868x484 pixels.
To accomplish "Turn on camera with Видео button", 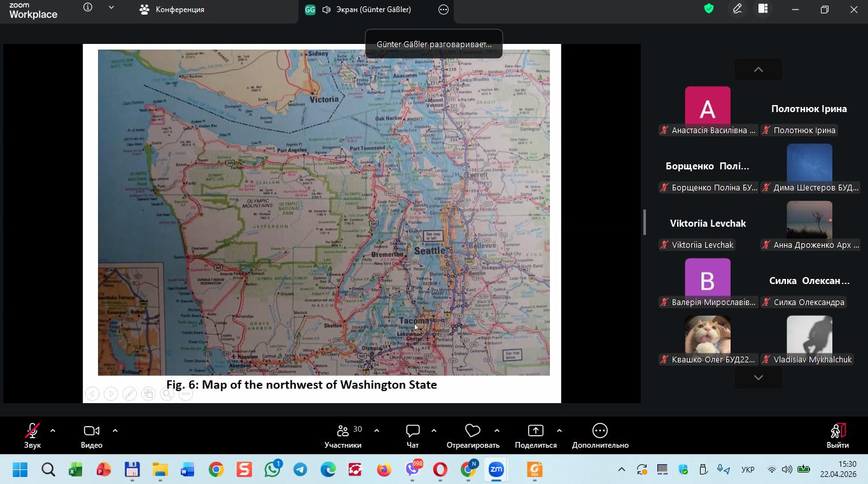I will (92, 436).
